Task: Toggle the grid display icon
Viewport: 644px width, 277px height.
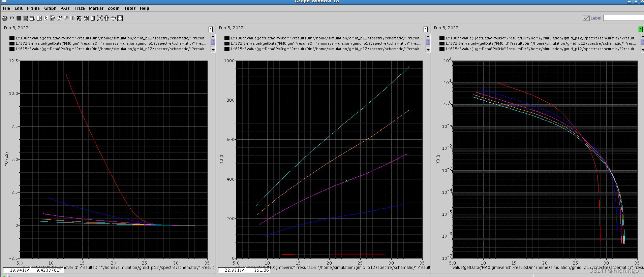Action: click(x=19, y=18)
